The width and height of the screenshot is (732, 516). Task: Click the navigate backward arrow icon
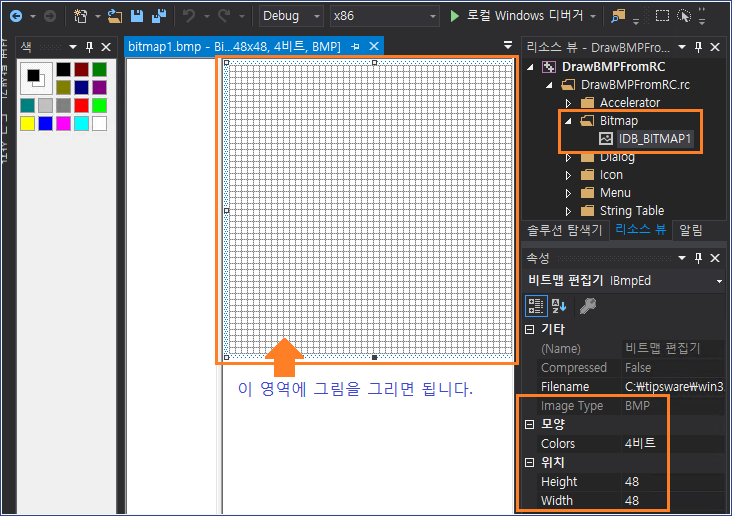coord(16,16)
